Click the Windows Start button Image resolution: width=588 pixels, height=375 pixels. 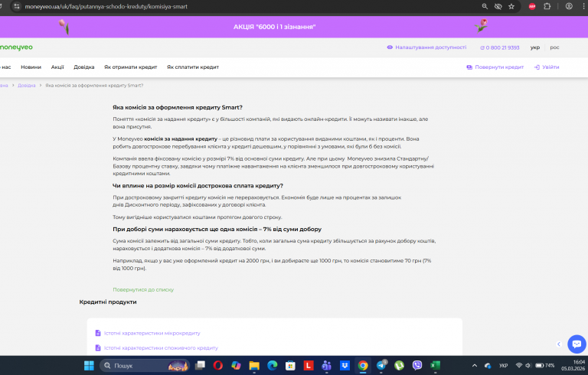tap(89, 366)
